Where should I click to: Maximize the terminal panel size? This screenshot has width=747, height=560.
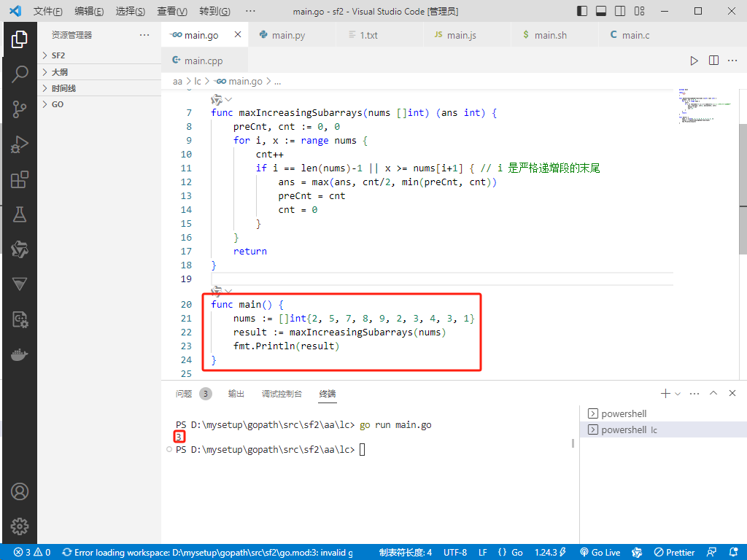click(713, 393)
